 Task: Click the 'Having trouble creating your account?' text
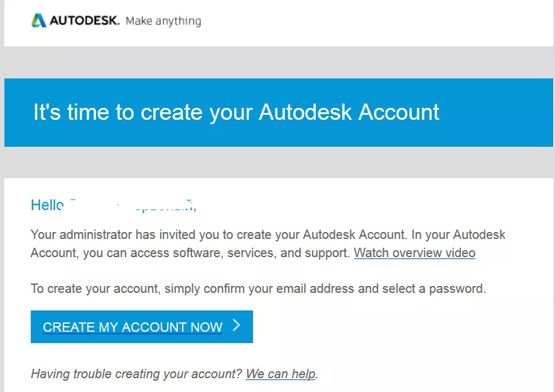click(136, 374)
